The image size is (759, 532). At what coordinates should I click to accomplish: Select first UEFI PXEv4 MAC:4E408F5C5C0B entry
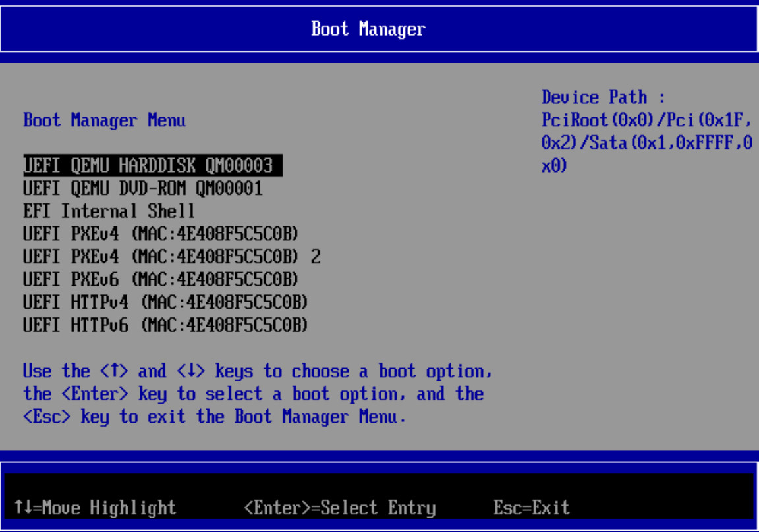coord(161,234)
